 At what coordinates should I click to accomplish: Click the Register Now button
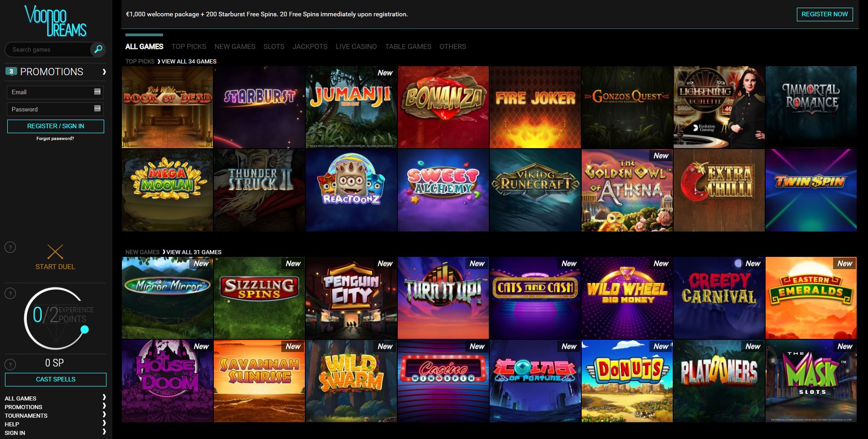click(825, 14)
